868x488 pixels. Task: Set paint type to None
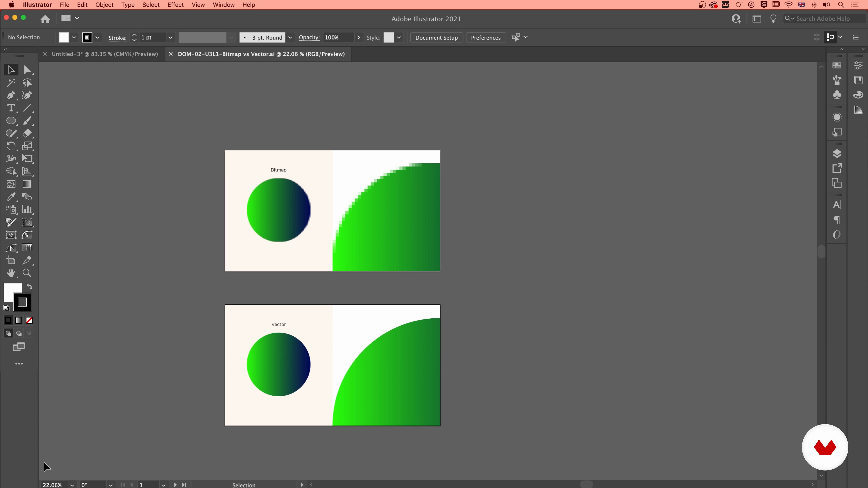(29, 320)
